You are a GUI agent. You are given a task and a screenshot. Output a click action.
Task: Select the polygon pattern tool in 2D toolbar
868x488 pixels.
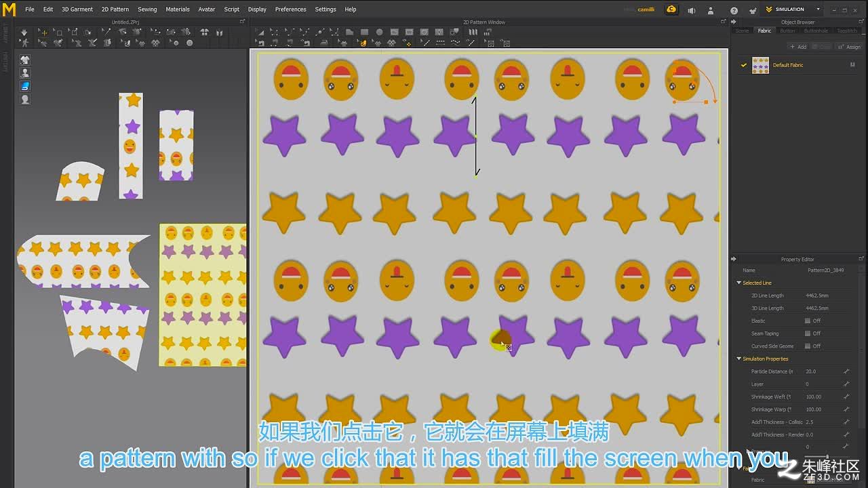point(350,32)
